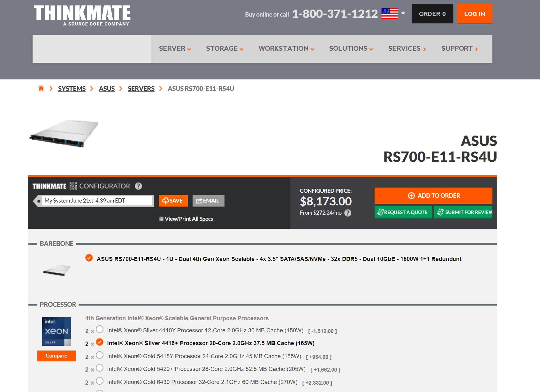Click the '[ +2,332.00 ]' price difference
Screen dimensions: 540x392
click(317, 383)
